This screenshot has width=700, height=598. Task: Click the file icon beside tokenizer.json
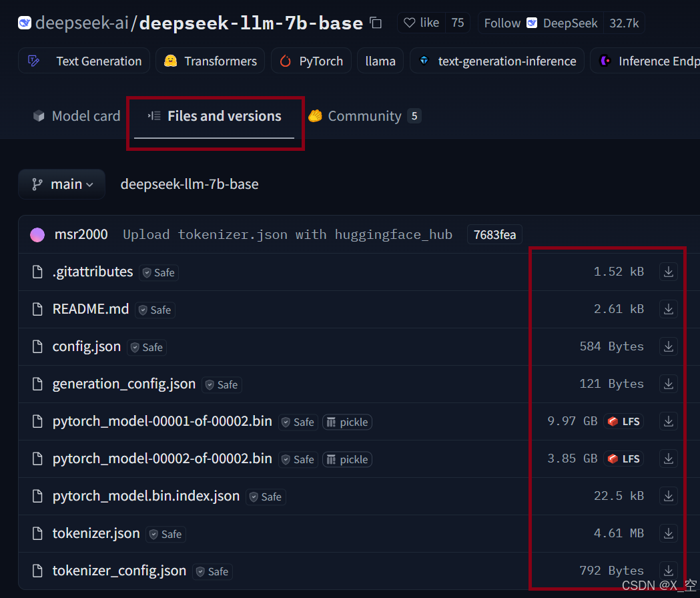(x=37, y=533)
